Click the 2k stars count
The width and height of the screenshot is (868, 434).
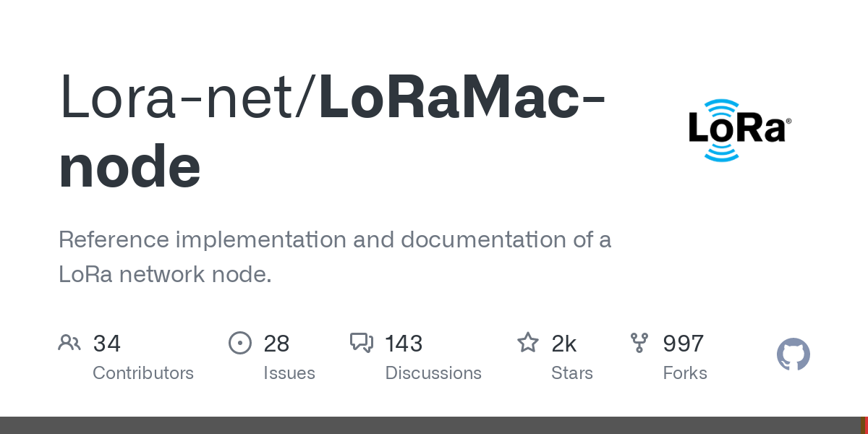(x=564, y=344)
